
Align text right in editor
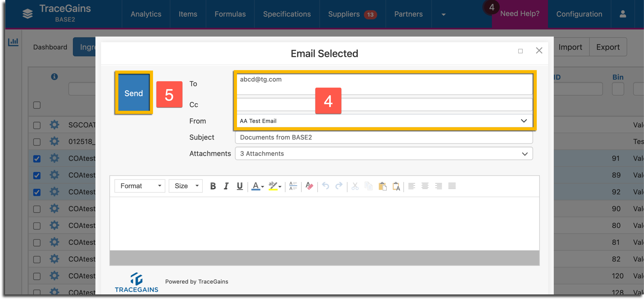(x=438, y=186)
